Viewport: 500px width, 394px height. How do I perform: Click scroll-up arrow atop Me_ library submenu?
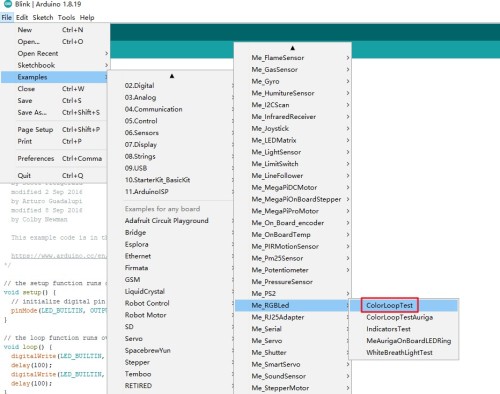coord(292,48)
